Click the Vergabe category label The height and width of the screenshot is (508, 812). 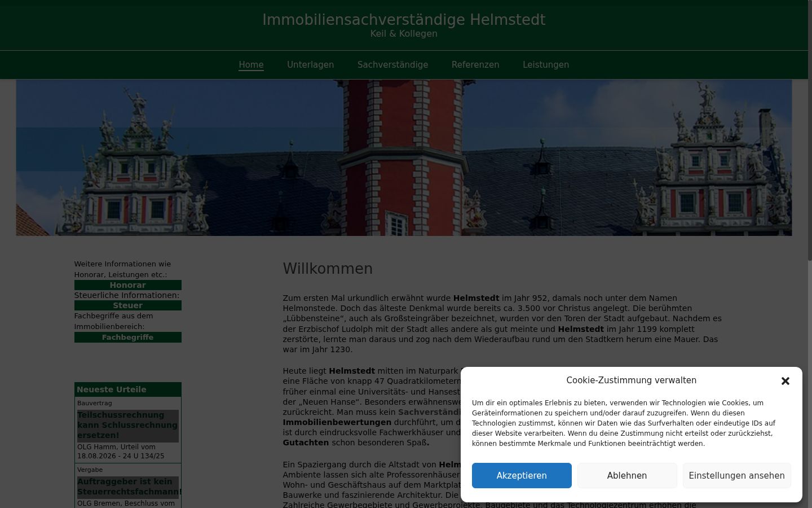tap(90, 470)
